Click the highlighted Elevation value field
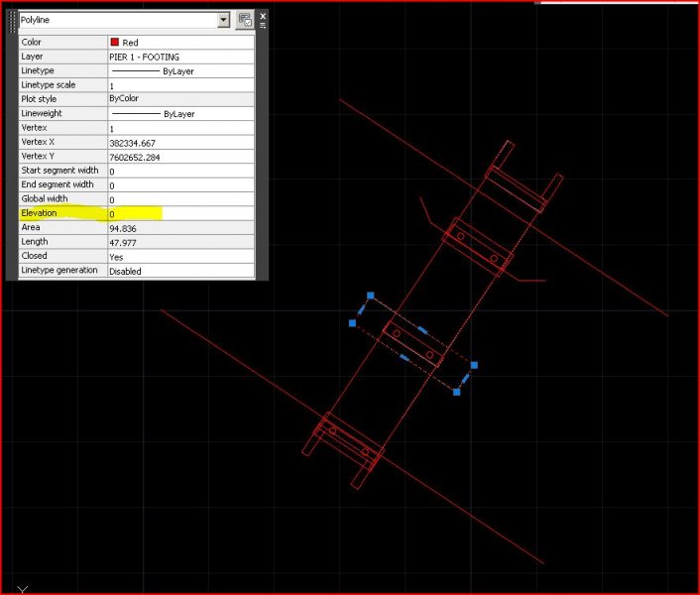Image resolution: width=700 pixels, height=595 pixels. coord(178,214)
